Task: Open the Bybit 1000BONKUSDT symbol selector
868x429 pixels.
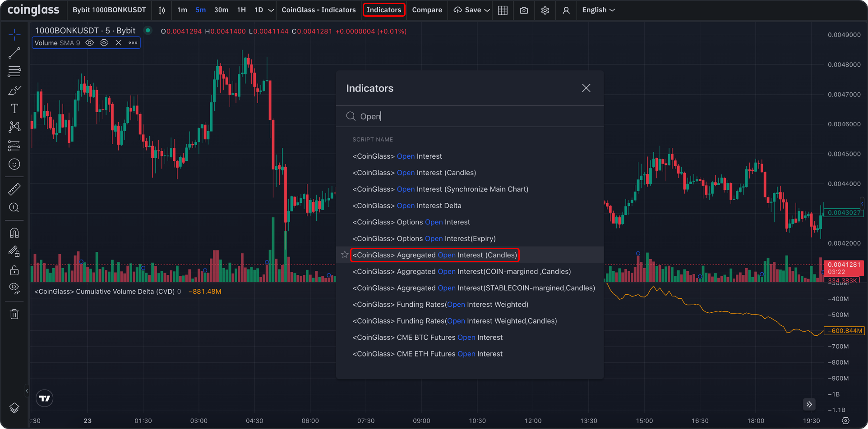Action: pyautogui.click(x=109, y=10)
